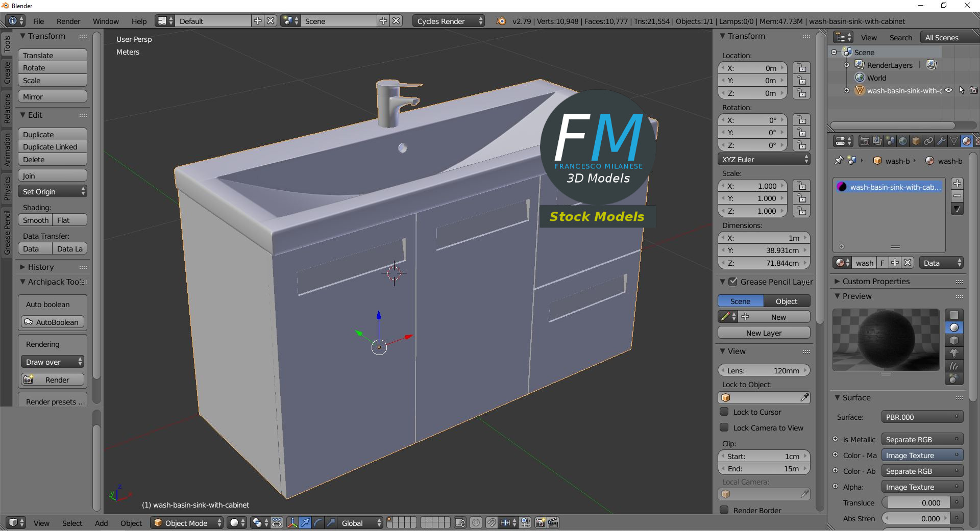Switch to the Create tab in tool shelf
Viewport: 980px width, 531px height.
pos(7,73)
